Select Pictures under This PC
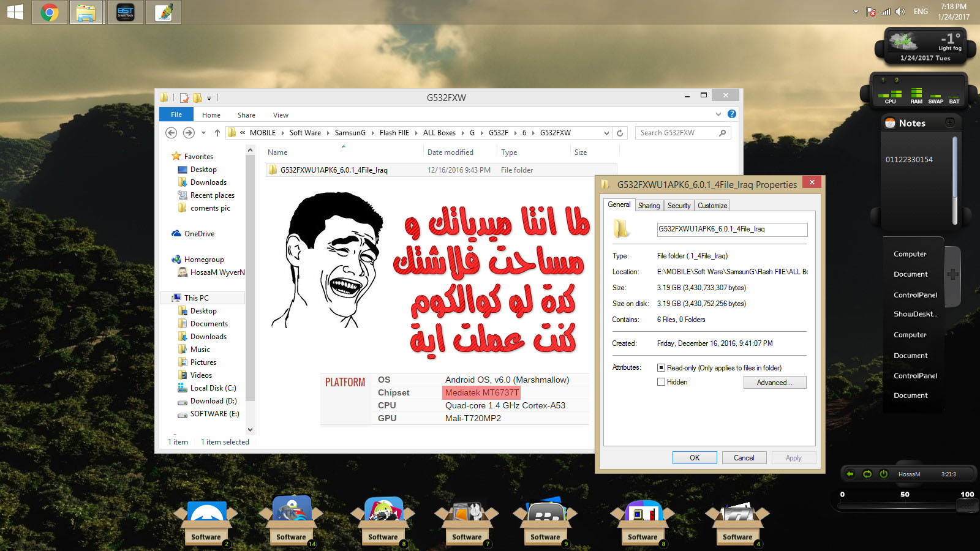The width and height of the screenshot is (980, 551). pyautogui.click(x=203, y=362)
